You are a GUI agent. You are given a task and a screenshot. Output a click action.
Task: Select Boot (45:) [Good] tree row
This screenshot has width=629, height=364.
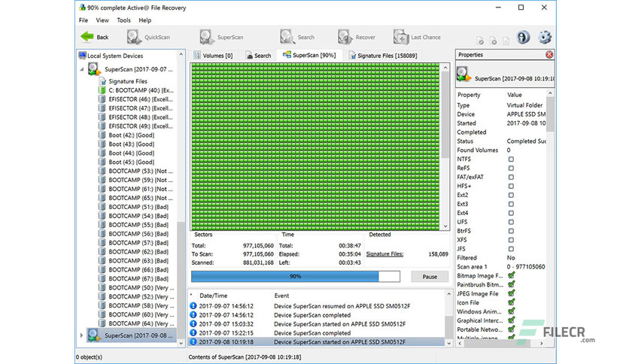(131, 162)
